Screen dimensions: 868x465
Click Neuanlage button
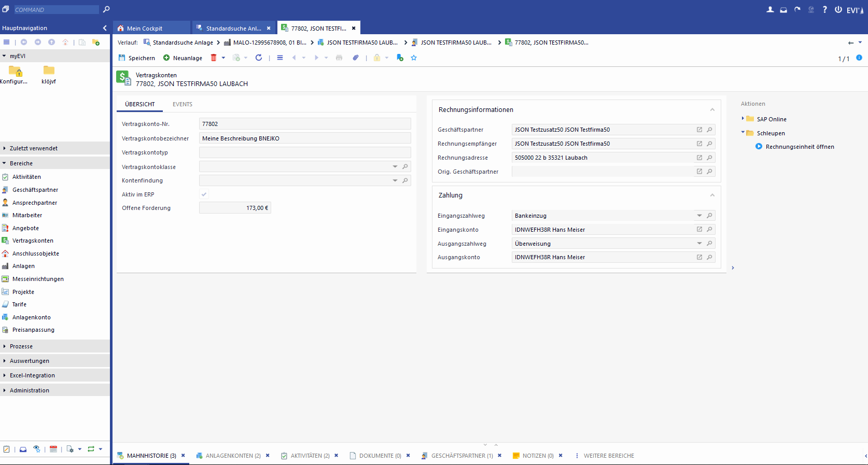click(x=183, y=58)
